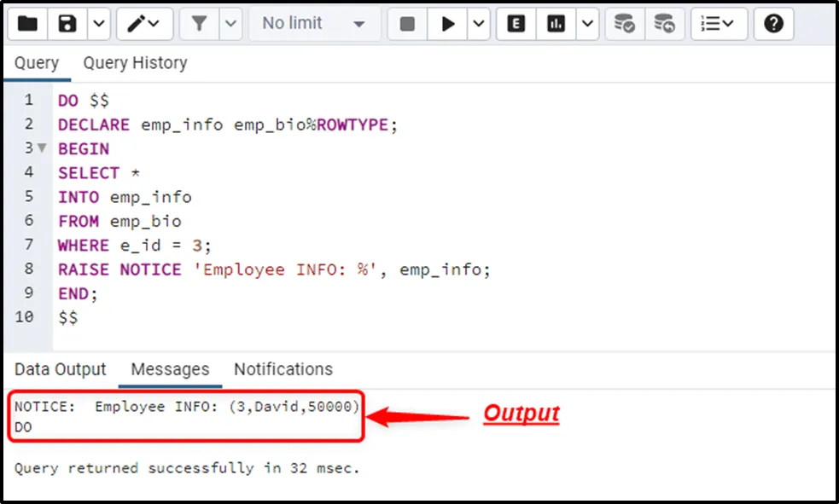Collapse the BEGIN block fold arrow
The height and width of the screenshot is (504, 839).
(x=42, y=148)
